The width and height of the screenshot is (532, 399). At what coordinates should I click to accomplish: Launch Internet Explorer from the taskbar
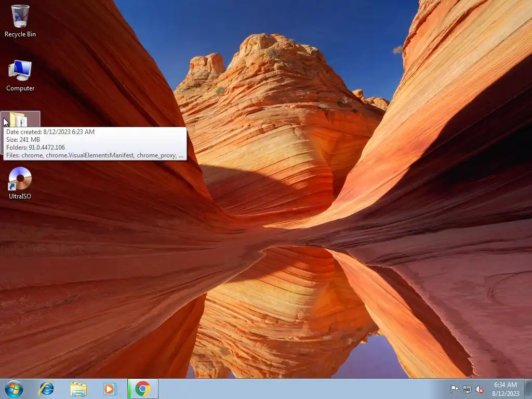(x=46, y=389)
